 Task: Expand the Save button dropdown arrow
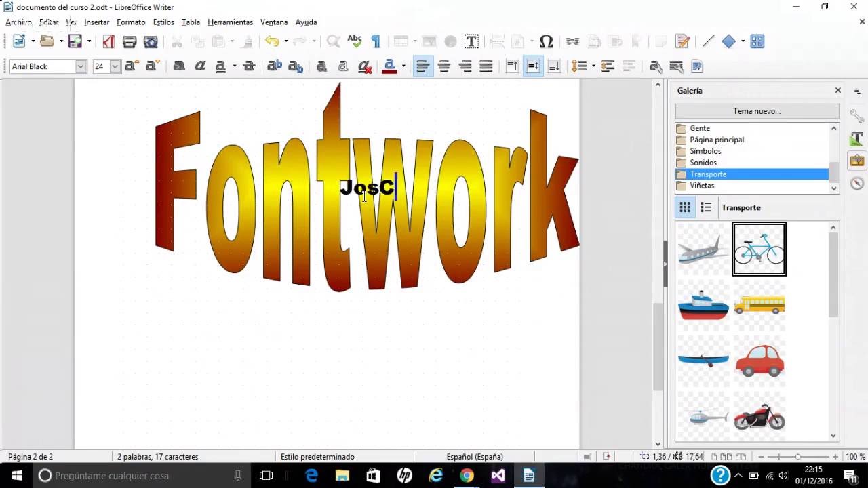[89, 41]
